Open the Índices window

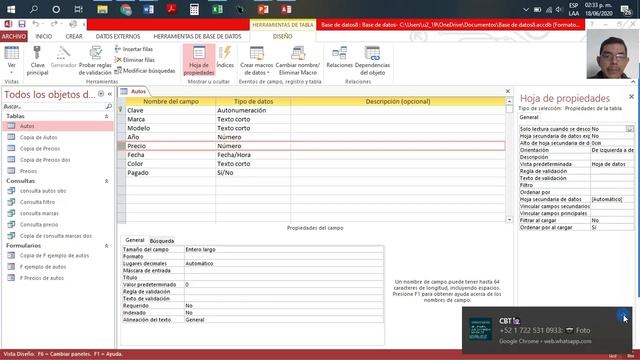(225, 57)
